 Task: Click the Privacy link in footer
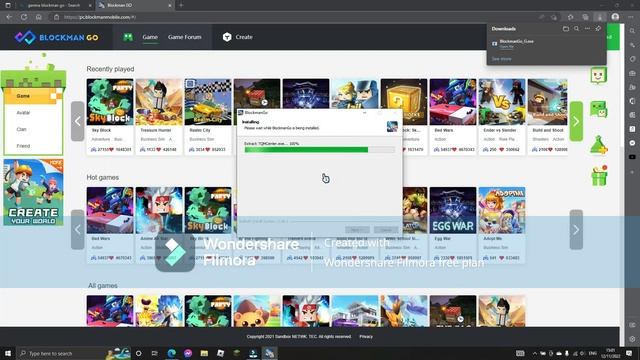[366, 337]
